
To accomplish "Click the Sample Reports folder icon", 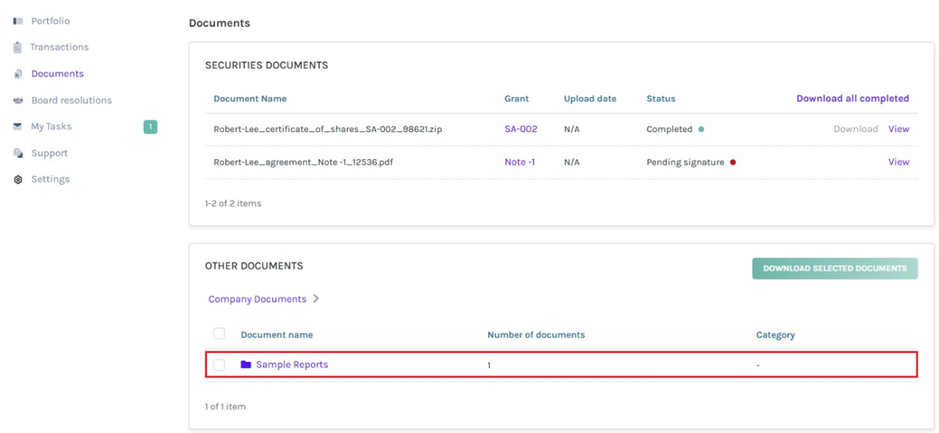I will (x=246, y=364).
